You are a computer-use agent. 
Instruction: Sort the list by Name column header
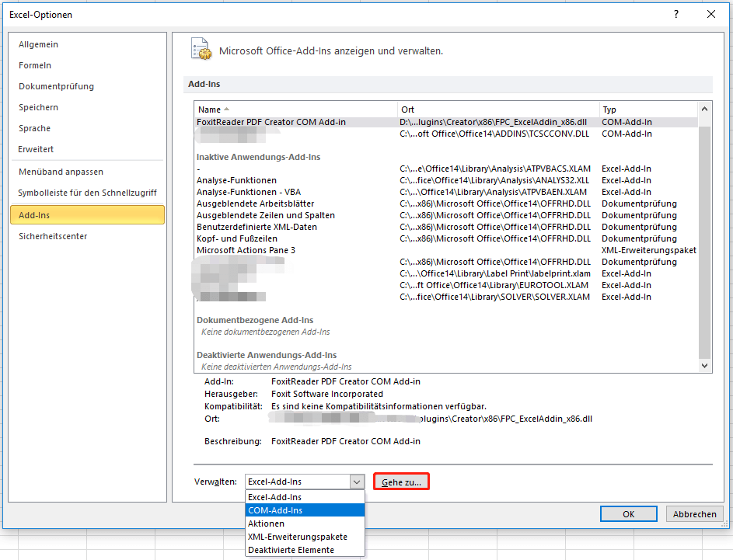(x=210, y=110)
